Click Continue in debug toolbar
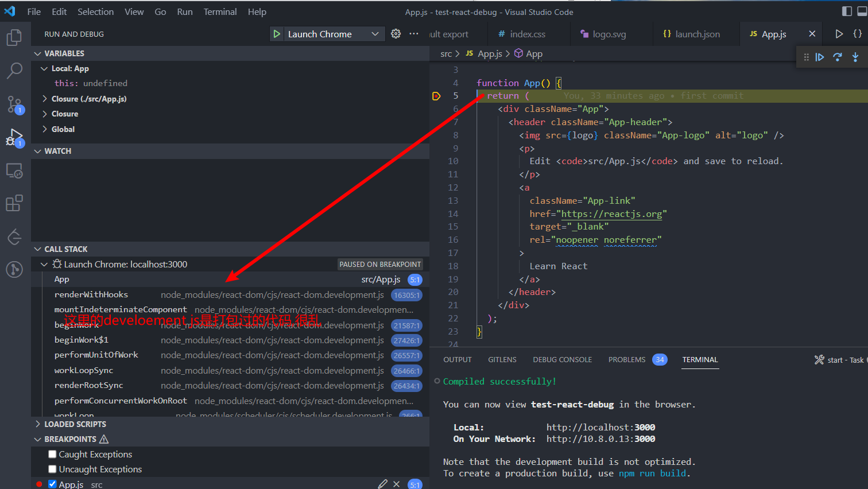The height and width of the screenshot is (489, 868). pos(820,57)
